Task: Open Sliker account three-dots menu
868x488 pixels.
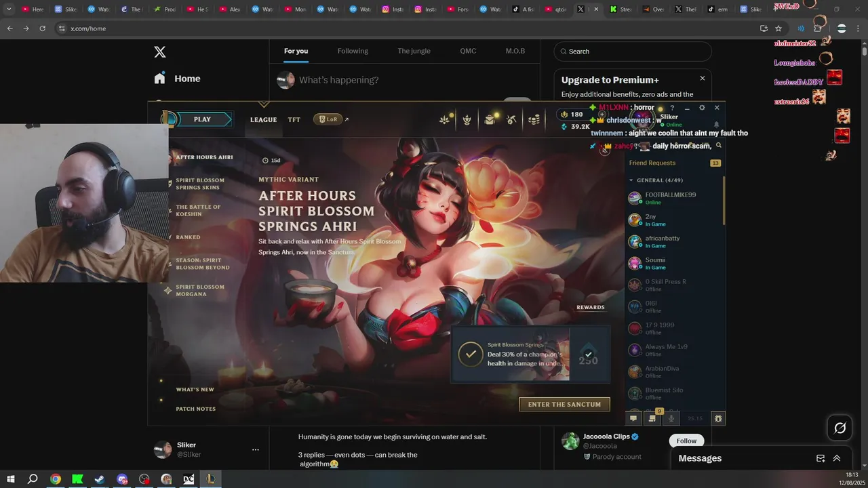Action: click(256, 449)
